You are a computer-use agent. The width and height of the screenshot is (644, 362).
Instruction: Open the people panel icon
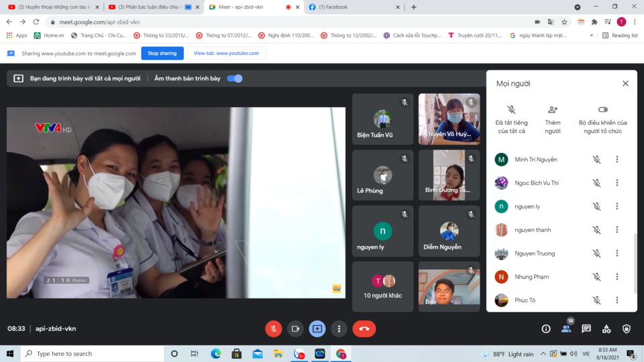click(x=566, y=328)
